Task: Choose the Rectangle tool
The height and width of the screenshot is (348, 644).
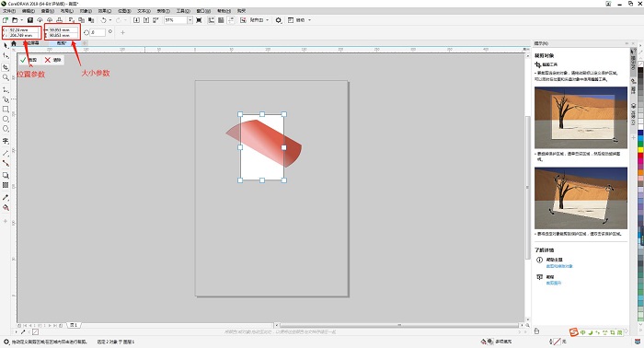Action: pyautogui.click(x=6, y=109)
